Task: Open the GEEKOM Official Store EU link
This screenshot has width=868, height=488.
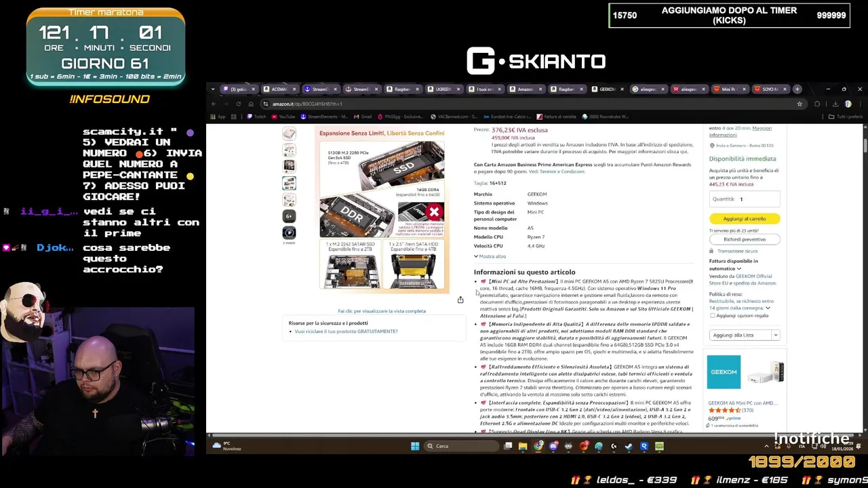Action: pos(754,277)
